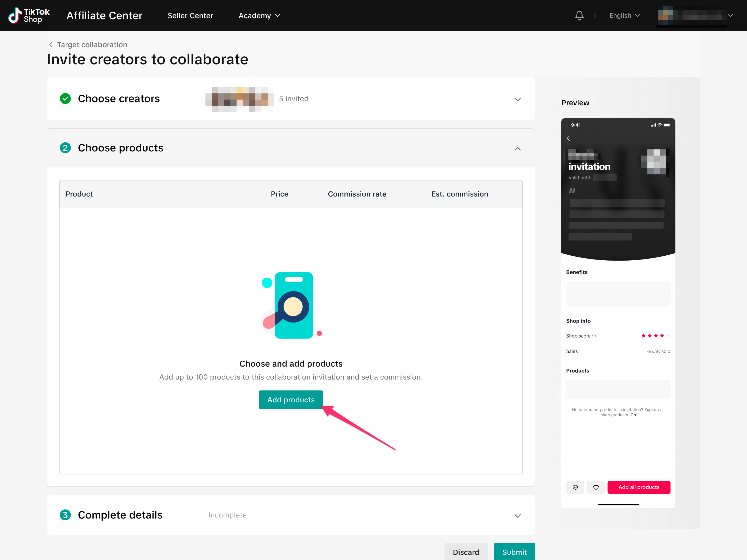The height and width of the screenshot is (560, 747).
Task: Click the back chevron in phone preview
Action: 568,138
